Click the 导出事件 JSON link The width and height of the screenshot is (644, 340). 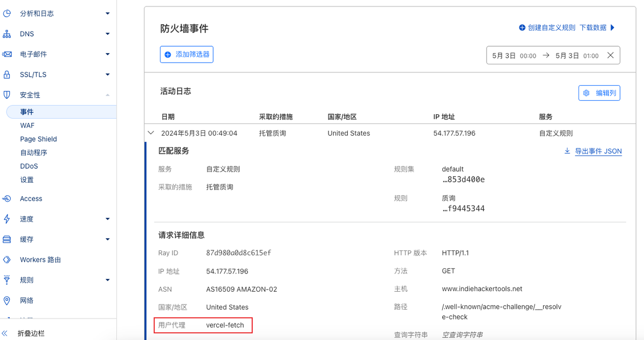click(x=598, y=151)
